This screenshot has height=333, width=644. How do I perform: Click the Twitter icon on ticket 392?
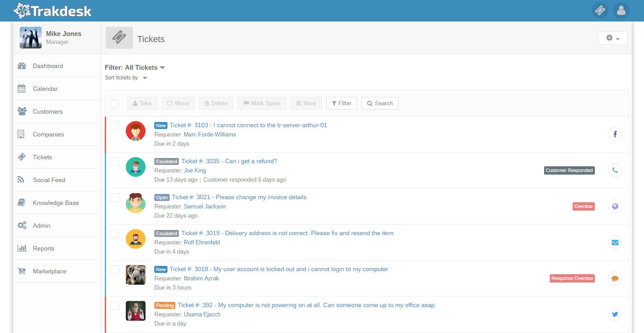(x=615, y=314)
